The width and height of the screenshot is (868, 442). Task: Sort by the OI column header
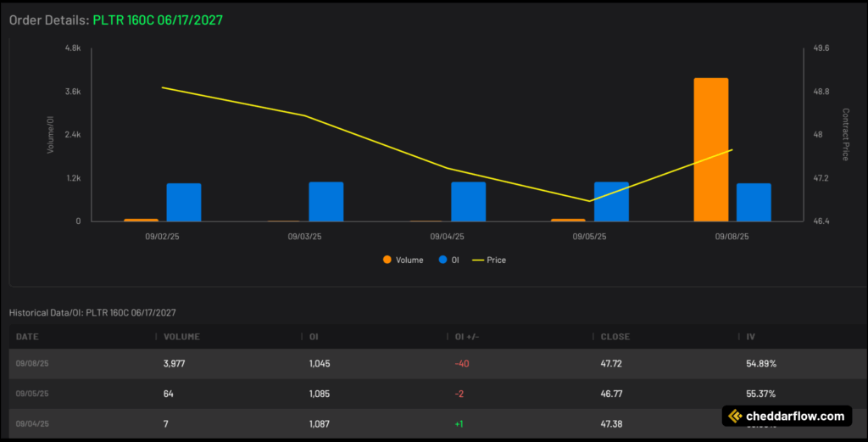(314, 337)
